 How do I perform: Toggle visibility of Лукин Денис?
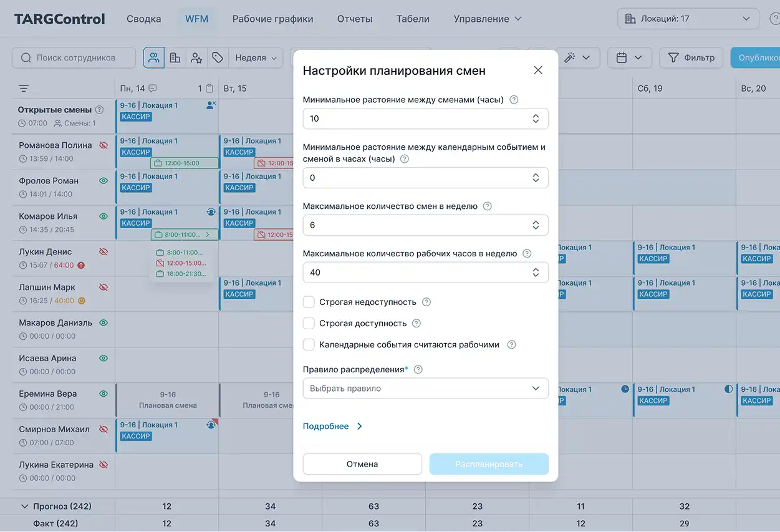104,252
